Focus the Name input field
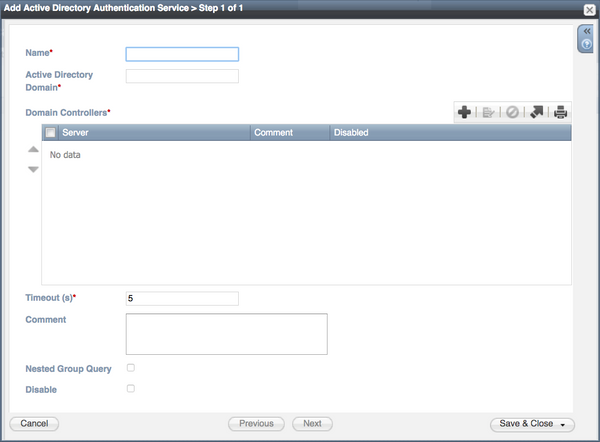Viewport: 600px width, 442px height. click(x=182, y=54)
